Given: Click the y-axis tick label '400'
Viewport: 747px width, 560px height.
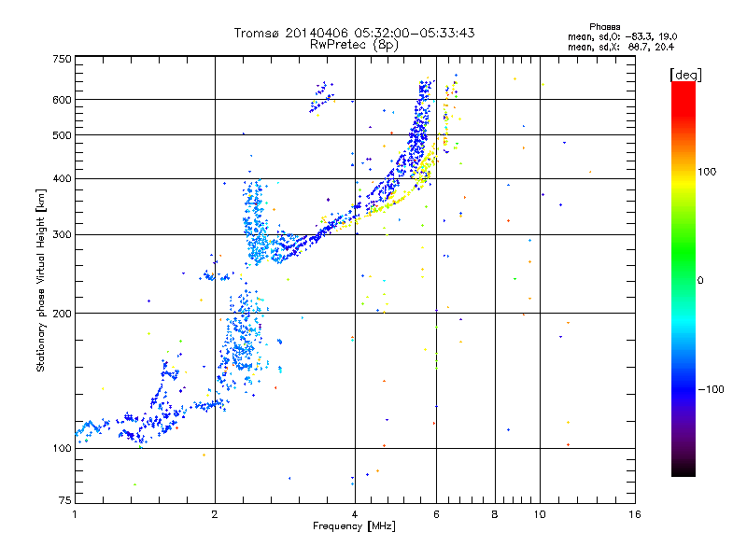Looking at the screenshot, I should [x=62, y=179].
